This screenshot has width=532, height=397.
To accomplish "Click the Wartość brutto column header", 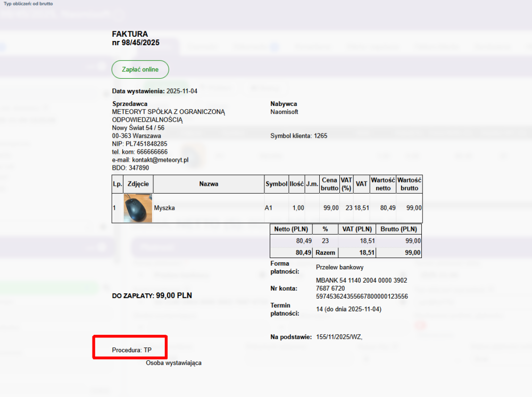I will click(x=409, y=184).
